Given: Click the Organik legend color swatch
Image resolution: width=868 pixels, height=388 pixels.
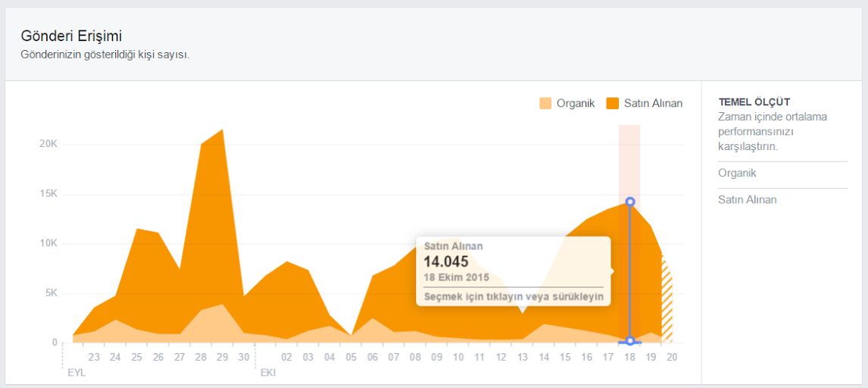Looking at the screenshot, I should (x=545, y=104).
